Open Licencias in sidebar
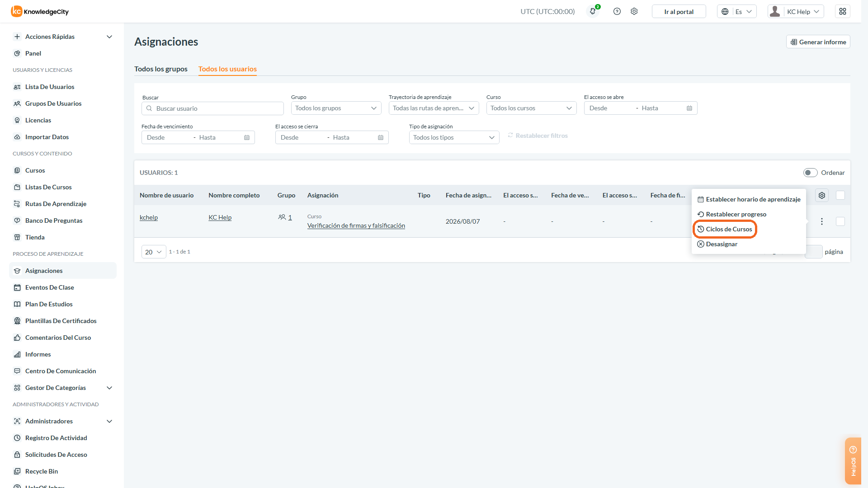The image size is (868, 488). [x=38, y=120]
